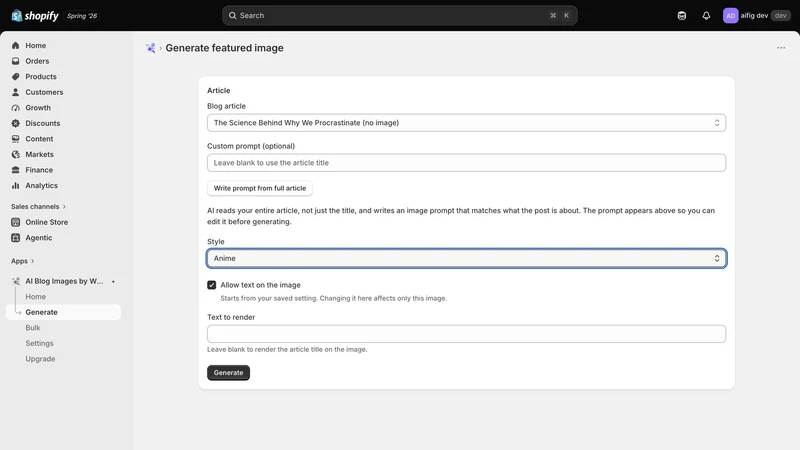Focus the Custom prompt input field
The width and height of the screenshot is (800, 450).
click(x=466, y=163)
